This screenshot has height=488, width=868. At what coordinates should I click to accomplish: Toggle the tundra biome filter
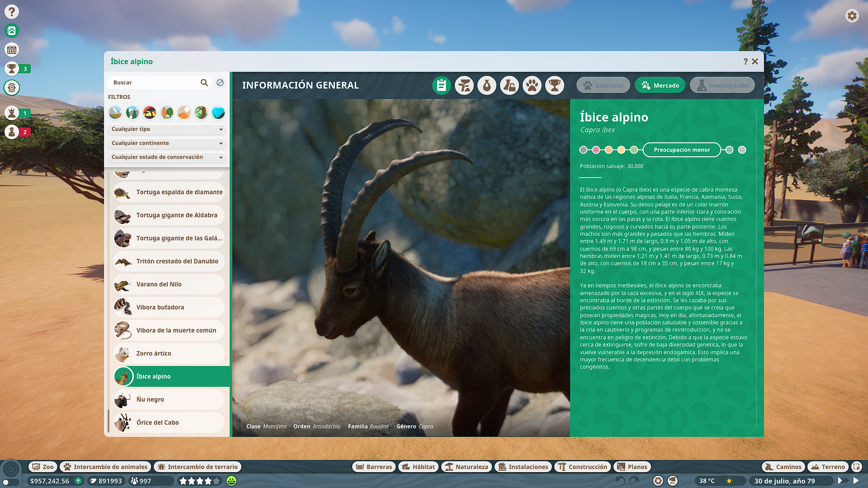pyautogui.click(x=115, y=113)
